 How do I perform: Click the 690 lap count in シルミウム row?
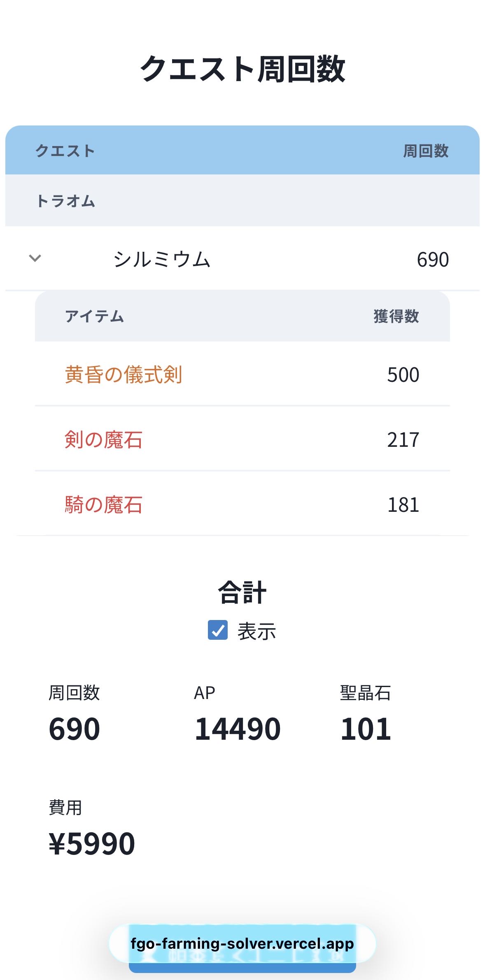coord(433,260)
